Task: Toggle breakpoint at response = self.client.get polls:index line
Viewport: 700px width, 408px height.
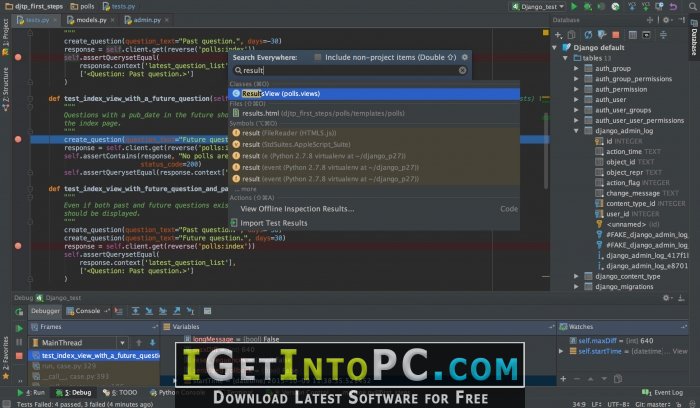Action: coord(18,246)
